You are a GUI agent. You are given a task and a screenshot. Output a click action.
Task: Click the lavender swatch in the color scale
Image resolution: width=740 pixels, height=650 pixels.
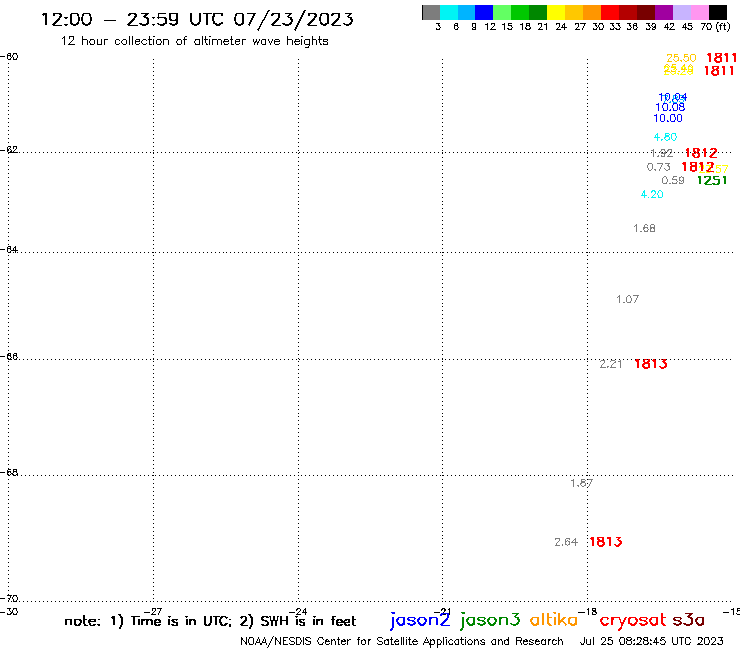682,12
